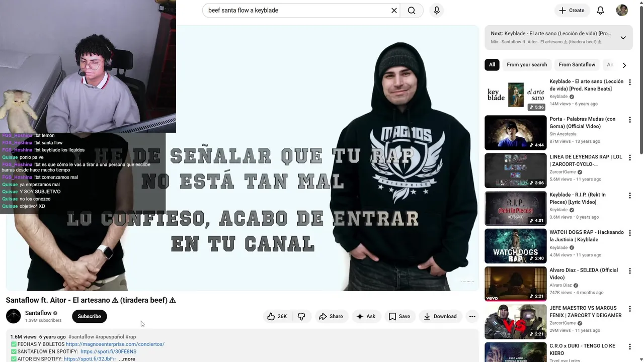The image size is (644, 362).
Task: Start voice search with microphone
Action: coord(436,10)
